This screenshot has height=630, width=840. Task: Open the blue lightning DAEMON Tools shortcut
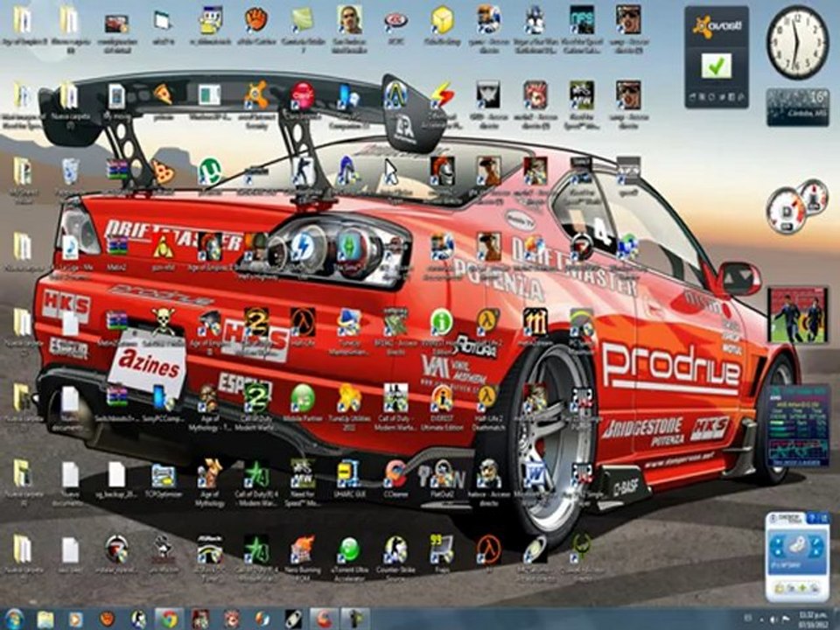[303, 247]
